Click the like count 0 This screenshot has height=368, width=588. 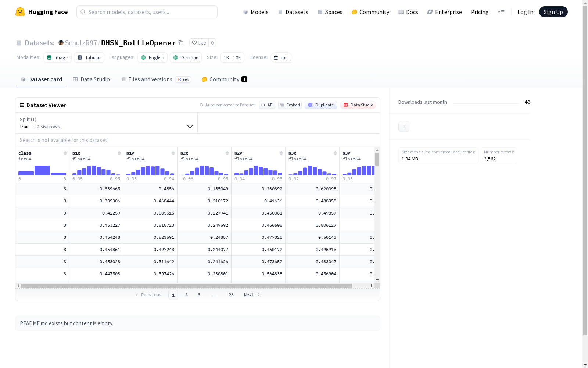tap(212, 43)
